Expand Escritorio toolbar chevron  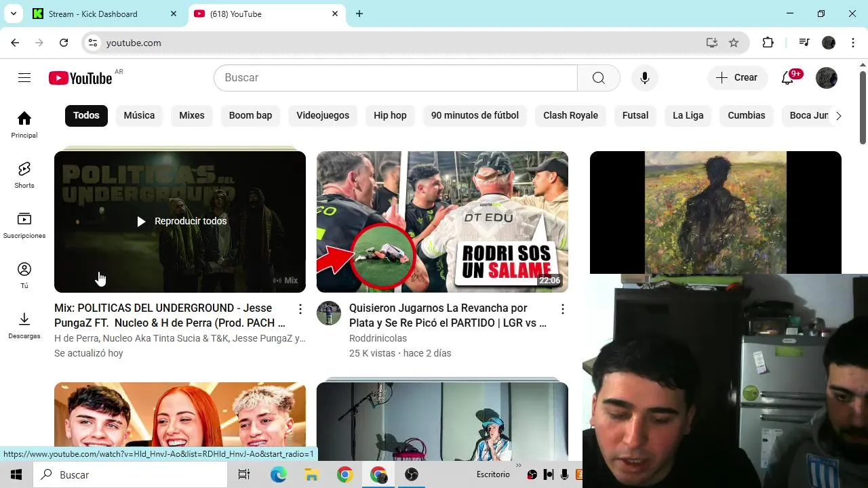tap(519, 466)
